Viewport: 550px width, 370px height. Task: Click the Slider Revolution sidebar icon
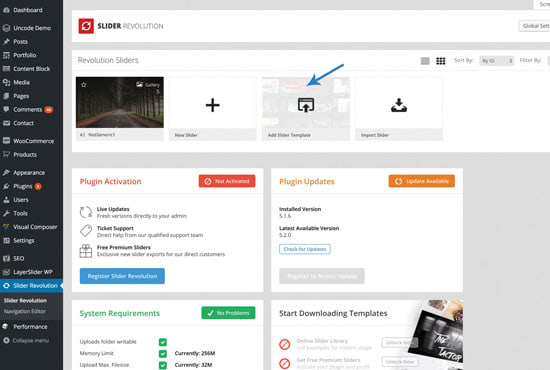click(x=6, y=286)
